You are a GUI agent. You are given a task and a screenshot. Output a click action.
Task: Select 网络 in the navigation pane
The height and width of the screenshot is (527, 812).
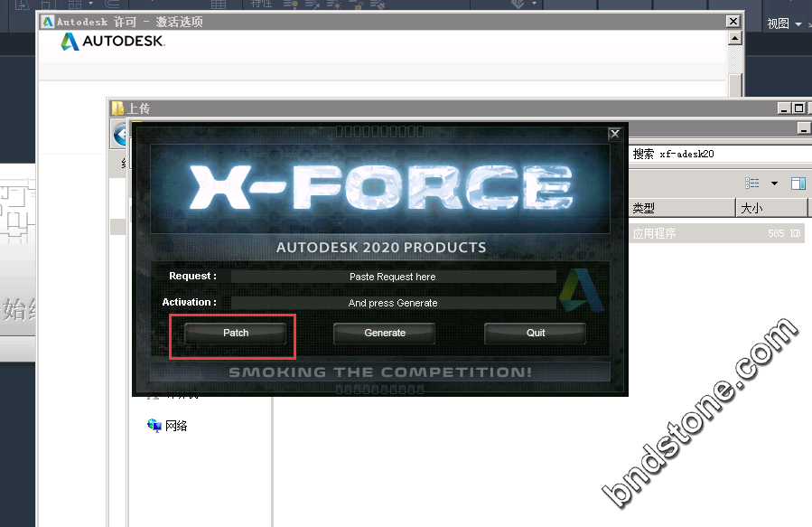tap(176, 426)
